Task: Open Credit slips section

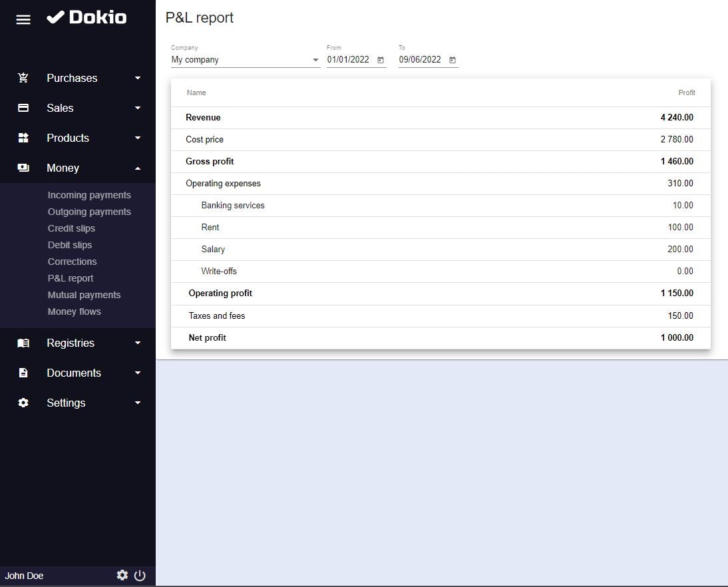Action: (71, 228)
